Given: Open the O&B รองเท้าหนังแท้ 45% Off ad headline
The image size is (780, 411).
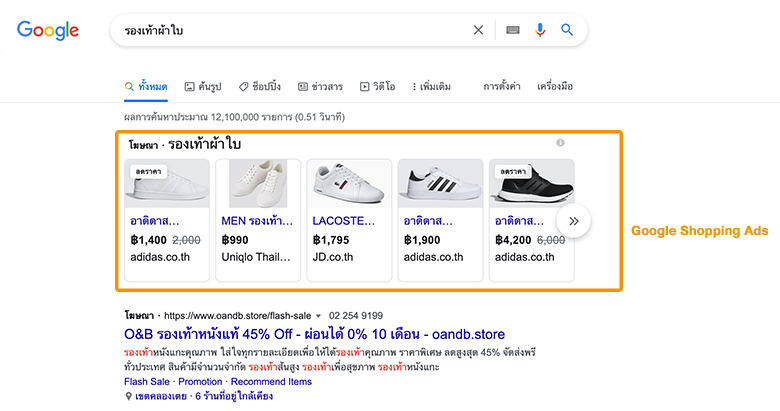Looking at the screenshot, I should click(x=314, y=334).
